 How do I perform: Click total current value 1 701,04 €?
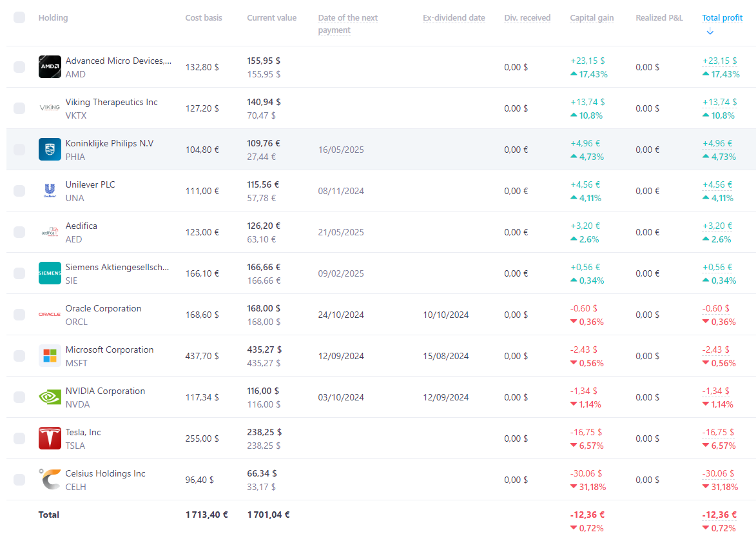[268, 515]
